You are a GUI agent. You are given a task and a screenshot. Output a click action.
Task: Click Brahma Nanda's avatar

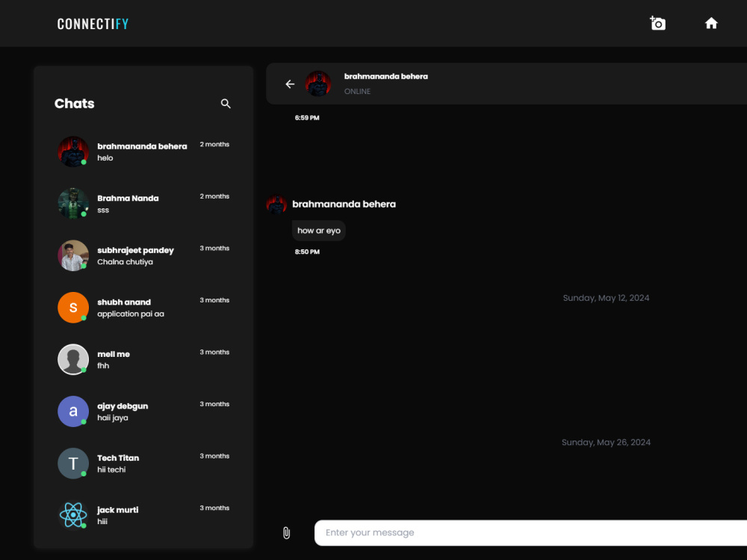(73, 203)
